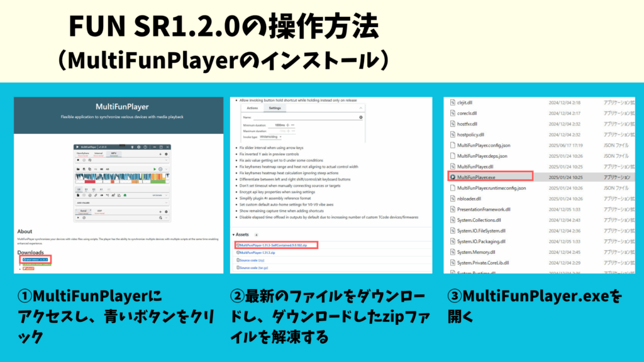Image resolution: width=644 pixels, height=362 pixels.
Task: Click the MultiFunPlayer.config.json file icon
Action: click(452, 145)
